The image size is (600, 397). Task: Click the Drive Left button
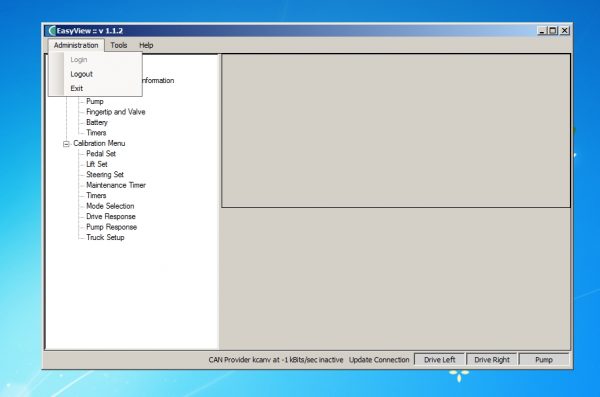[x=440, y=359]
